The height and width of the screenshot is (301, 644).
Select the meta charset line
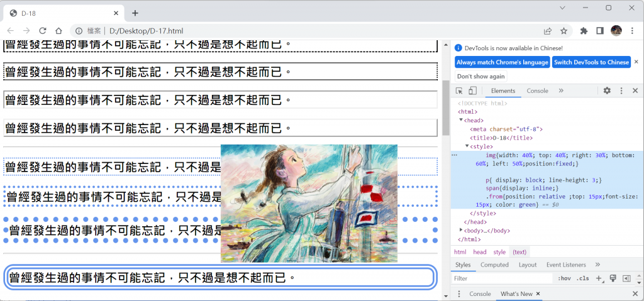click(506, 129)
